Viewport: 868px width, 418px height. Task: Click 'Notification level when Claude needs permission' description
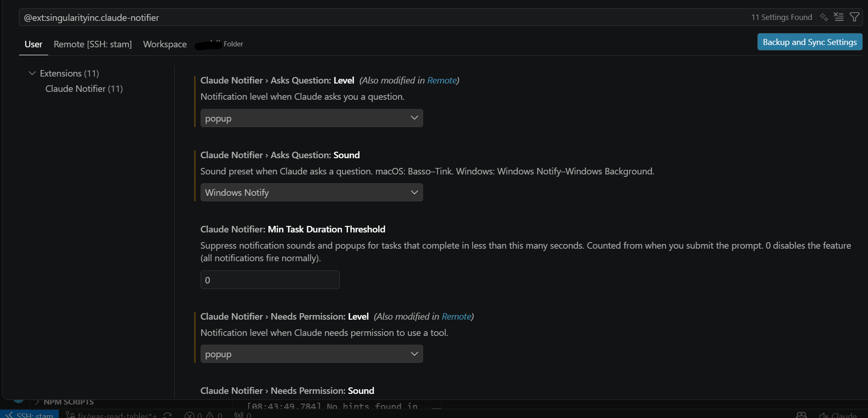click(324, 333)
